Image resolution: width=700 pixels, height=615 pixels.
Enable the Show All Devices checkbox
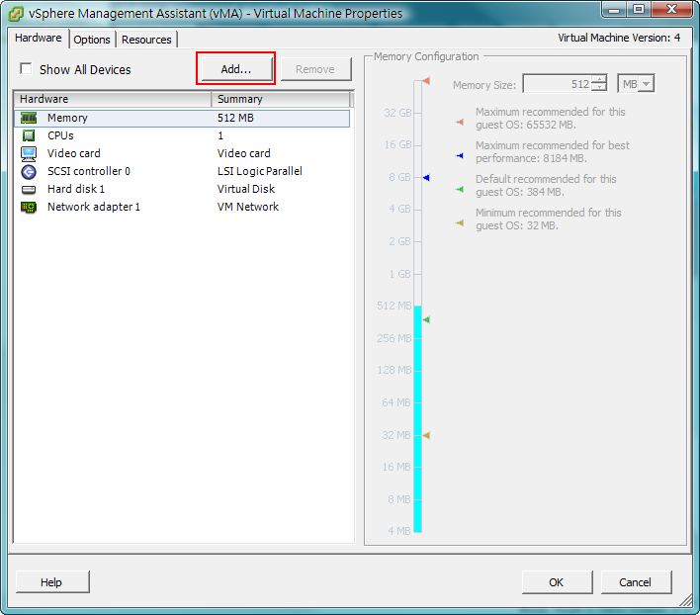pos(26,69)
